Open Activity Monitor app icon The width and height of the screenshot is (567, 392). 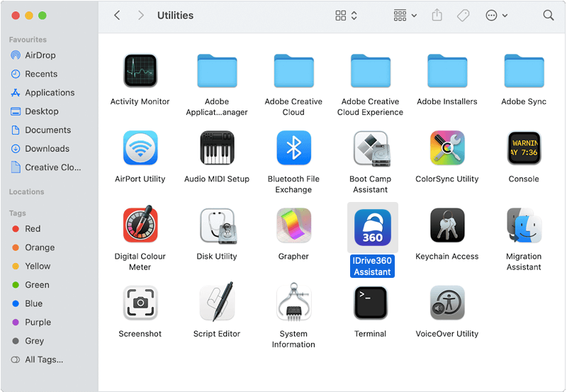(x=140, y=71)
